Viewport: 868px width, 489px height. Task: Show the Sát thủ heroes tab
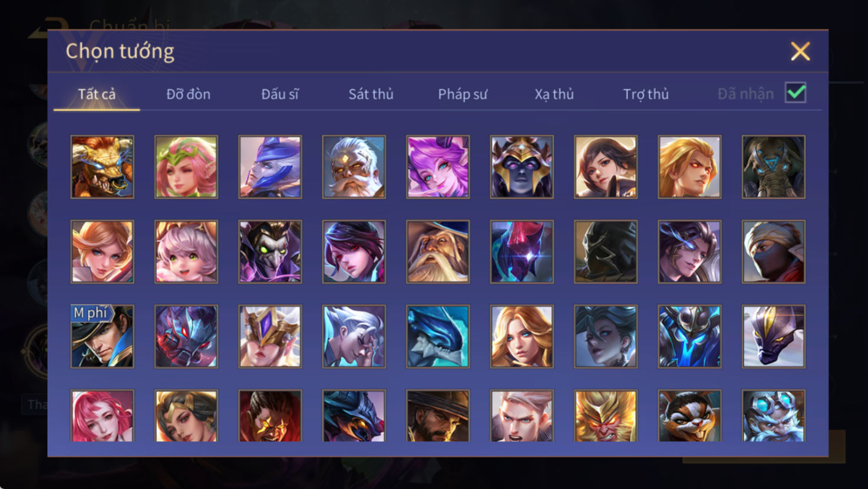[371, 94]
